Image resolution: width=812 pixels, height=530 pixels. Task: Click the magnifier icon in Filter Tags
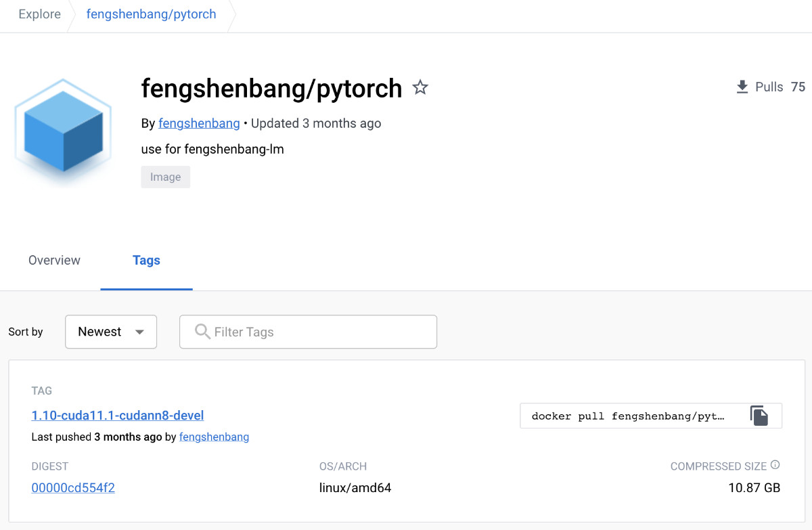202,332
